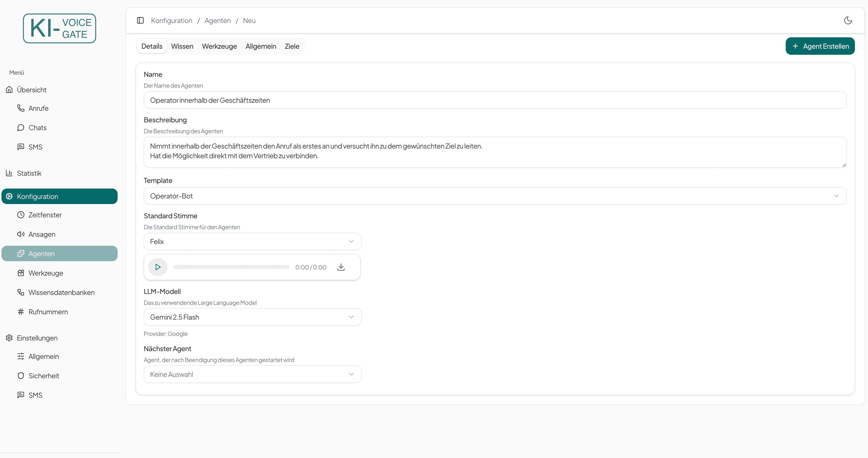Play the Felix voice sample
This screenshot has width=868, height=458.
(158, 267)
